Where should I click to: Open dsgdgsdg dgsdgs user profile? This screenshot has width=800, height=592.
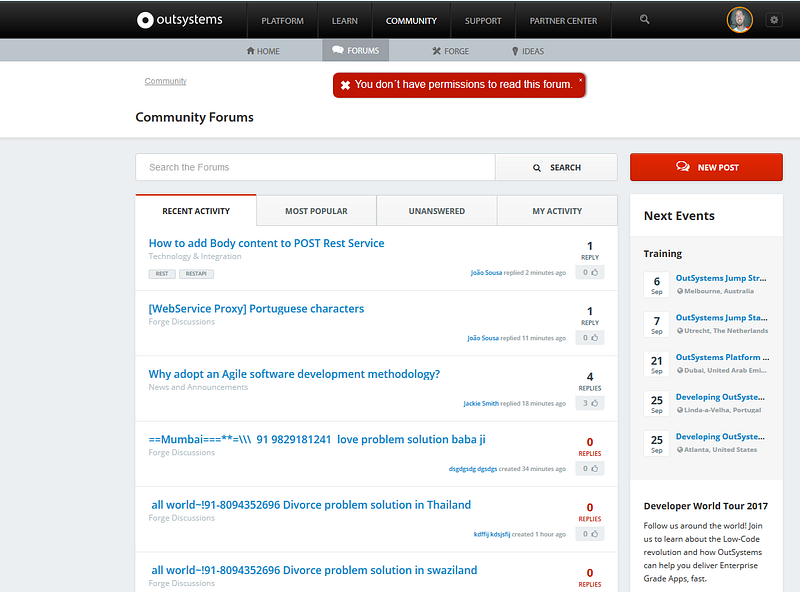point(473,468)
